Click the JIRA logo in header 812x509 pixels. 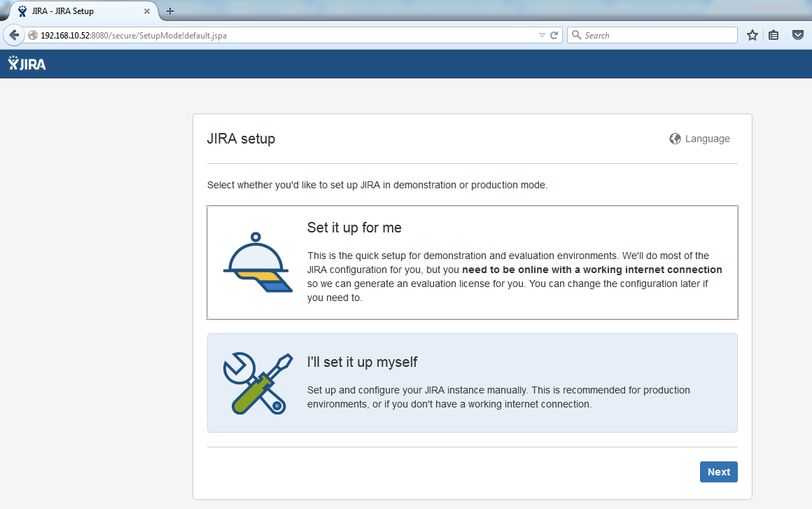[x=27, y=64]
